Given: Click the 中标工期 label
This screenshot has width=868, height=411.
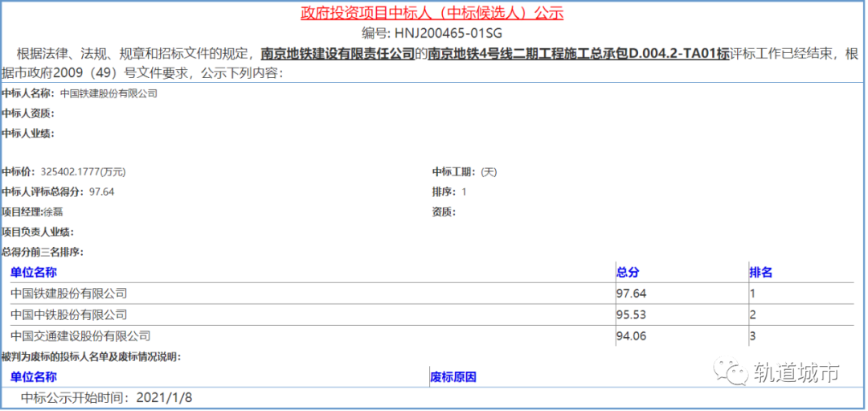Looking at the screenshot, I should (454, 172).
